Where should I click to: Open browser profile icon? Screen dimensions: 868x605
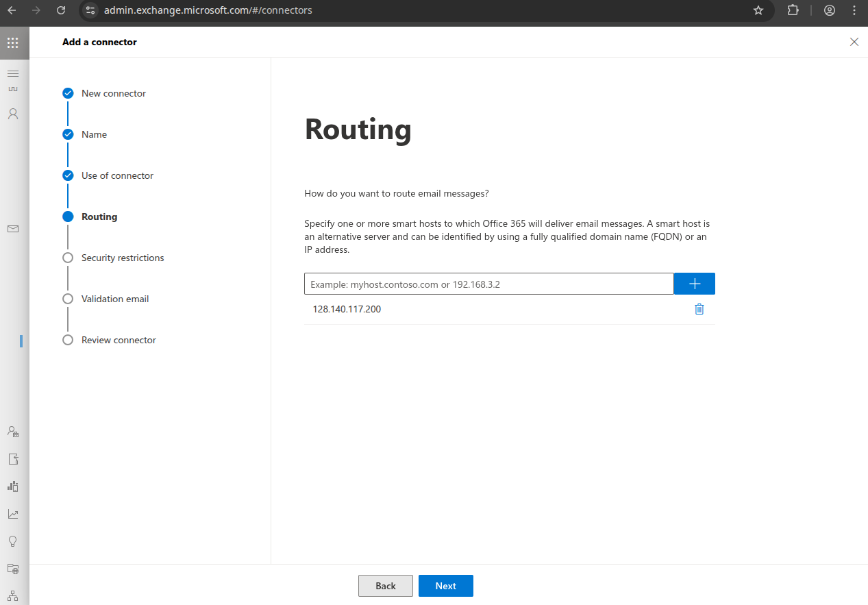click(x=830, y=10)
